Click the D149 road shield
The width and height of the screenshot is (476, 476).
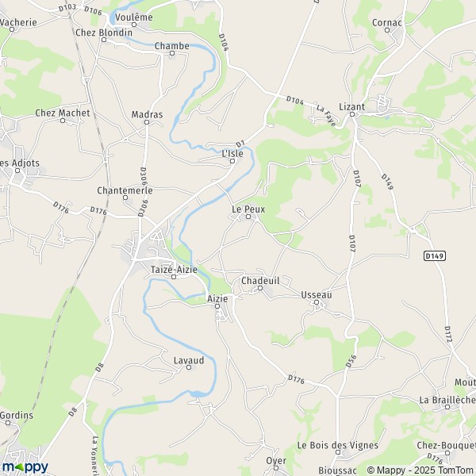[x=435, y=256]
